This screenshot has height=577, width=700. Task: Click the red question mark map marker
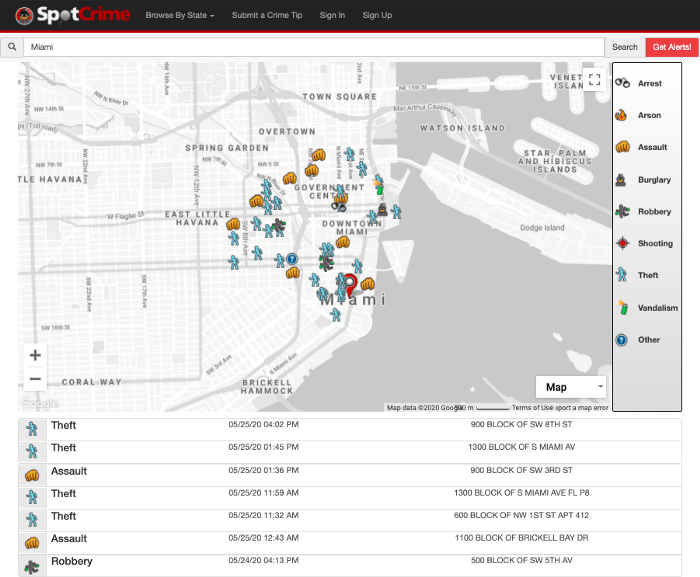350,287
